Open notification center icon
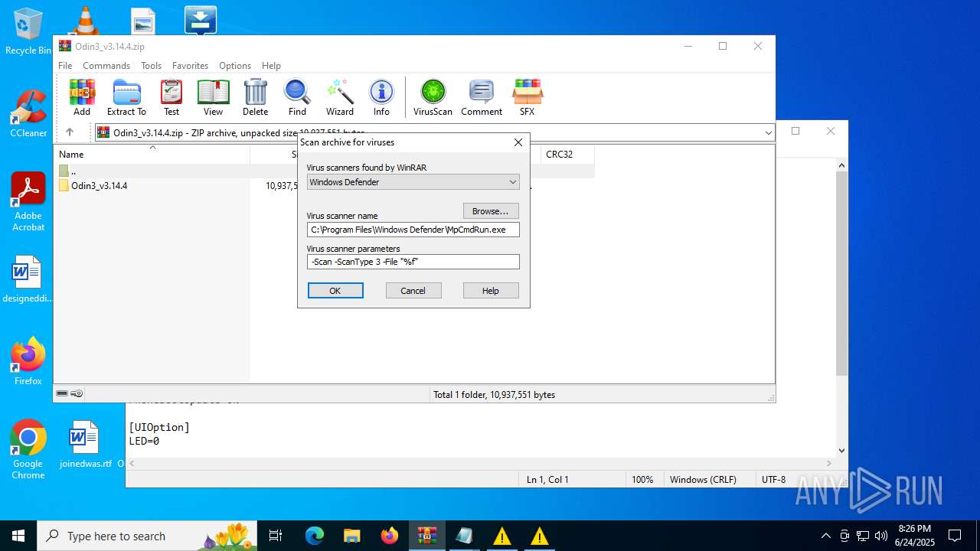 pos(955,536)
